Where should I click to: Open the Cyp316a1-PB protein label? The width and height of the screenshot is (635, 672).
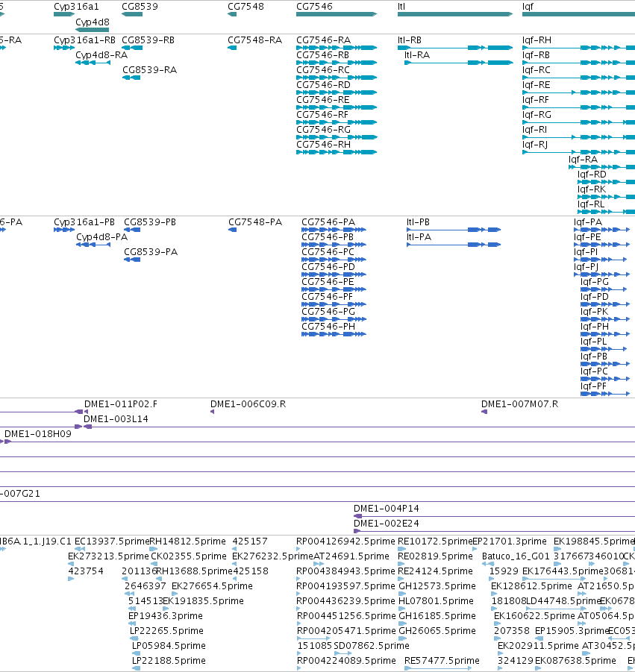tap(84, 222)
